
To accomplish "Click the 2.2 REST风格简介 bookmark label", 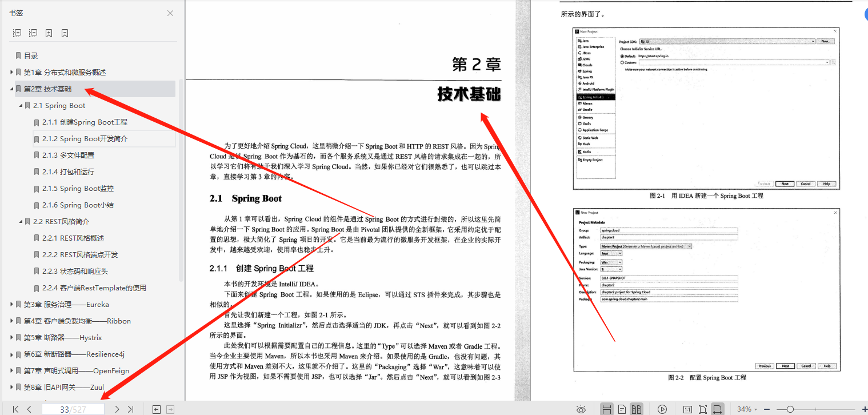I will click(x=61, y=221).
